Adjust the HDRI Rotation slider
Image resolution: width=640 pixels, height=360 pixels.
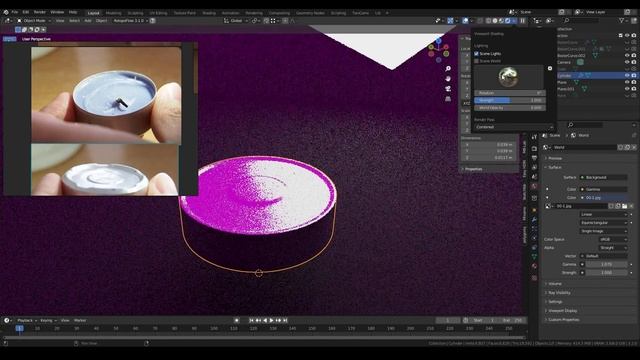click(x=510, y=93)
